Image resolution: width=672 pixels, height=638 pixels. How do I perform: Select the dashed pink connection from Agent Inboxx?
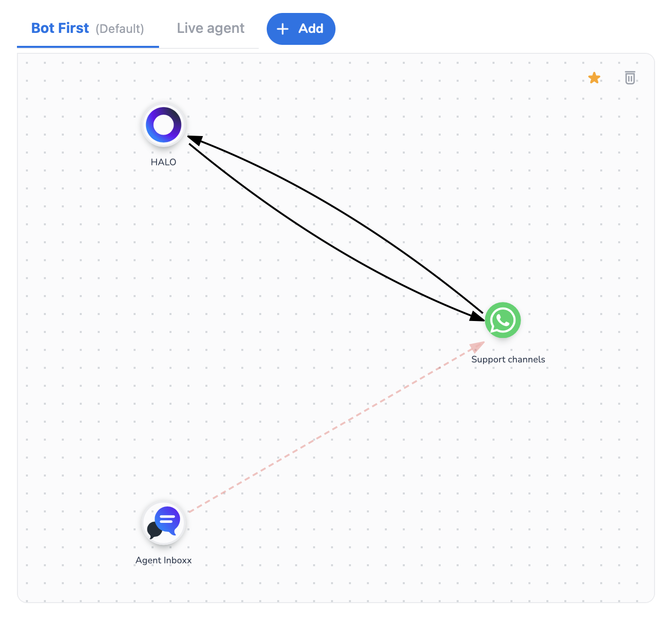(x=336, y=427)
